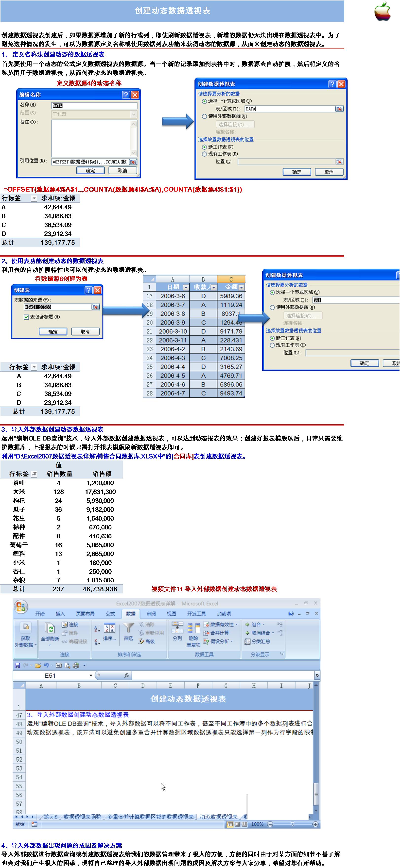Image resolution: width=400 pixels, height=868 pixels.
Task: Open the 行标签 filter dropdown in second pivot table
Action: point(34,367)
